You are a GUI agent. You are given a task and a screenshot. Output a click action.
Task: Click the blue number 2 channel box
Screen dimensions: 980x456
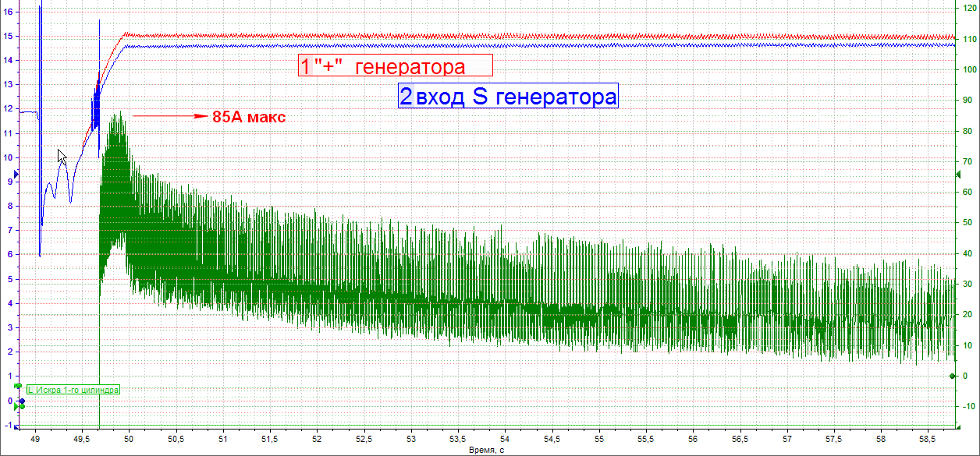407,97
